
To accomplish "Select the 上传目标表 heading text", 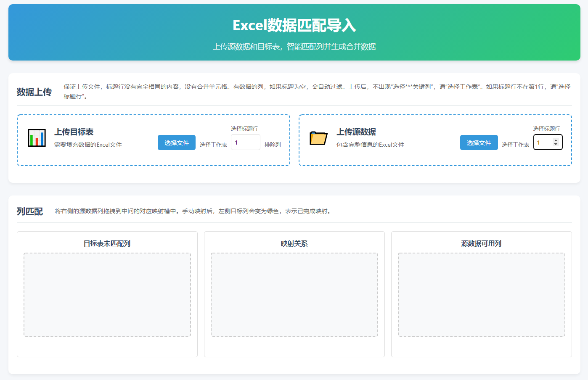I will (74, 132).
